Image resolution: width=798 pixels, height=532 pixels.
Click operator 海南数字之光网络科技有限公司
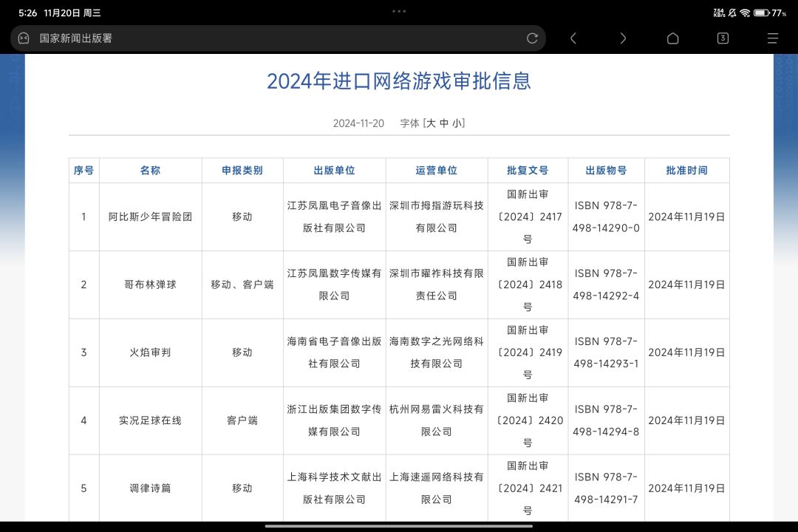[x=436, y=352]
